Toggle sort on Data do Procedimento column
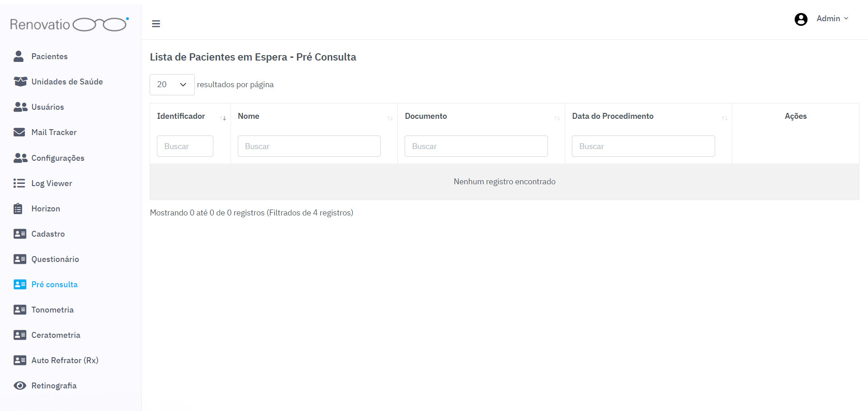This screenshot has height=411, width=868. click(724, 118)
